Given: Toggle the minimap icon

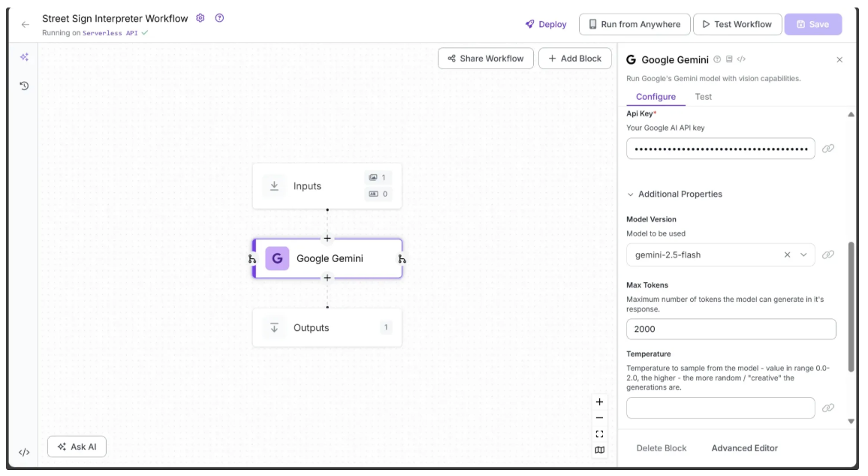Looking at the screenshot, I should 599,450.
